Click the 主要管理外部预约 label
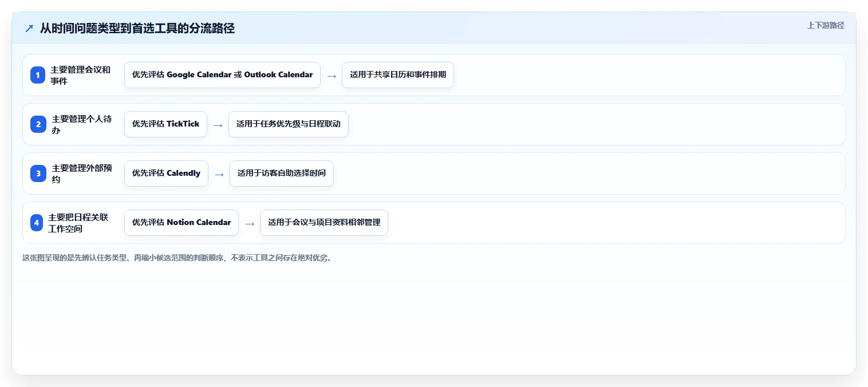The height and width of the screenshot is (387, 868). (x=82, y=173)
